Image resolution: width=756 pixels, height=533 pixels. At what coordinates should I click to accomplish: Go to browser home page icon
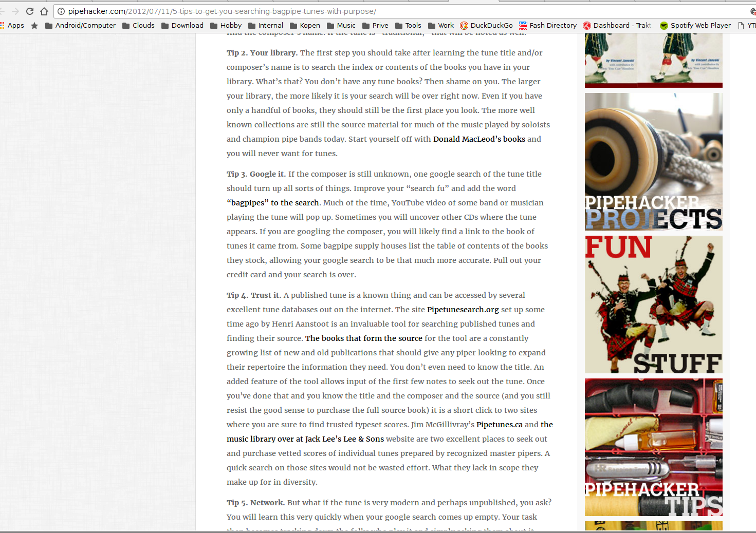point(44,11)
